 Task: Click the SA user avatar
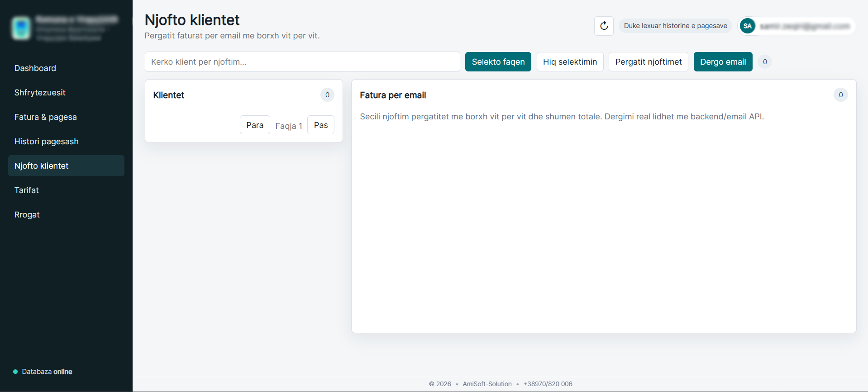747,26
